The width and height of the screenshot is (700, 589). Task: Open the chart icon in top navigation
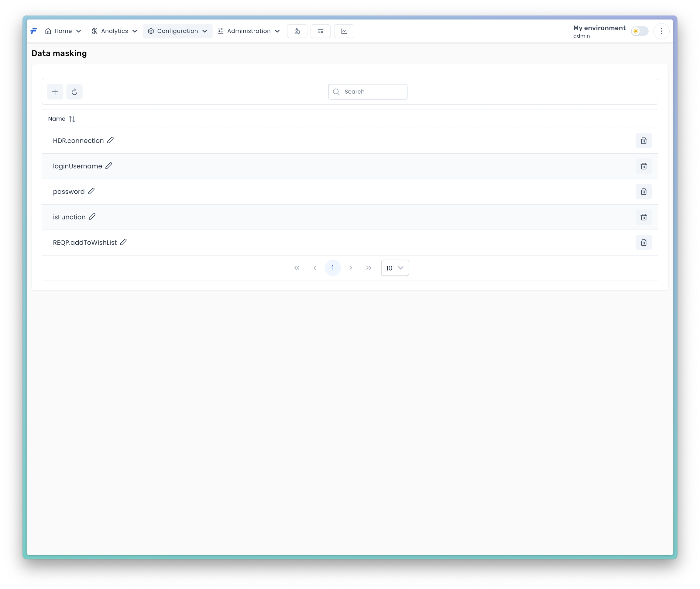pos(344,31)
